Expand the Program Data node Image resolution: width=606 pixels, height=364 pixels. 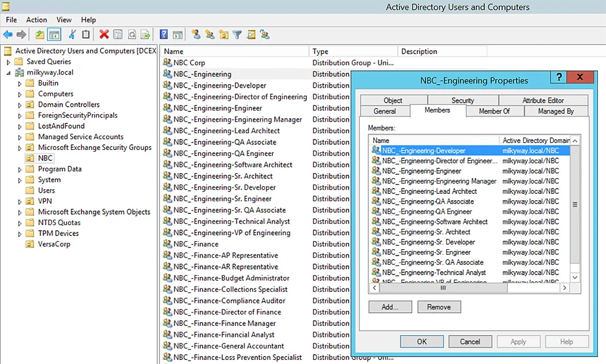click(20, 169)
